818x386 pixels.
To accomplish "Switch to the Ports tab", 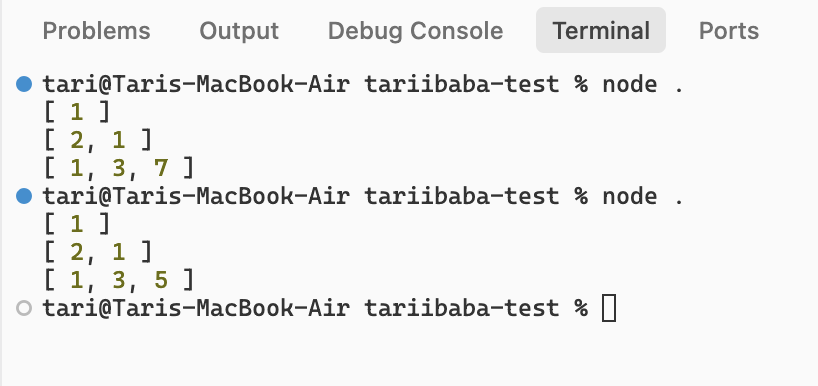I will coord(729,31).
